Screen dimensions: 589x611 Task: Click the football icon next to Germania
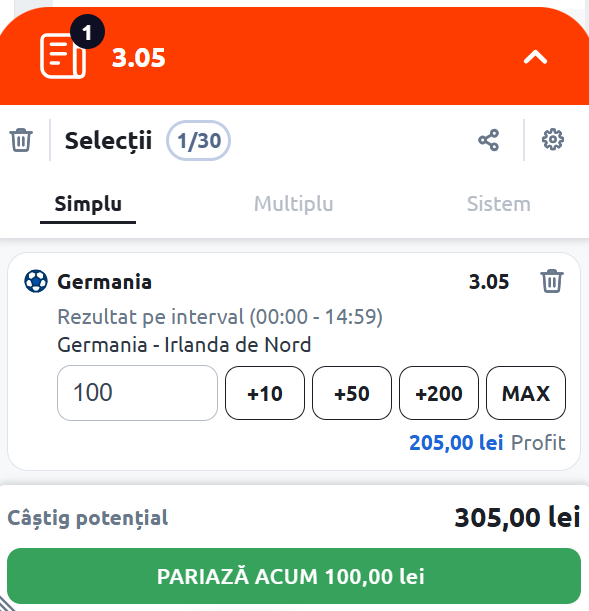tap(36, 281)
